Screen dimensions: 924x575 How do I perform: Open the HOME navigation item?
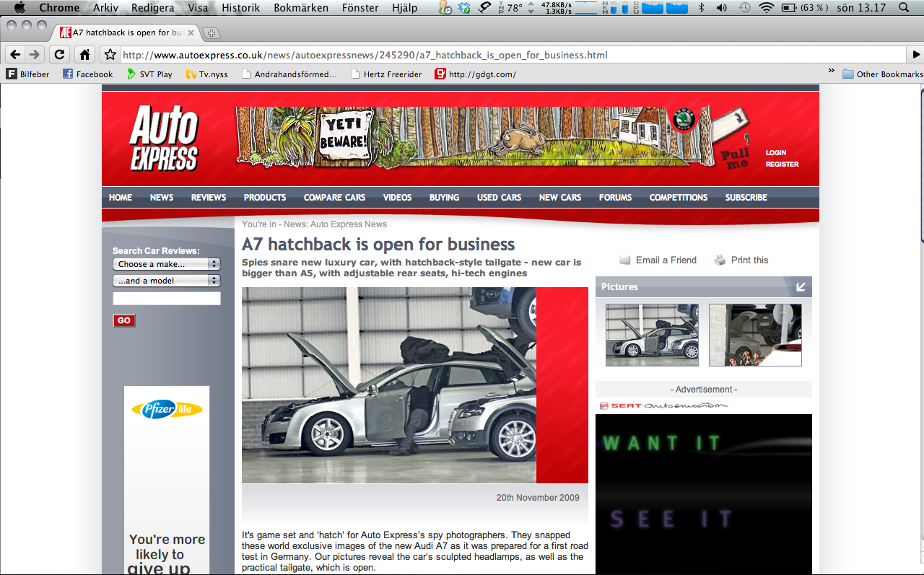point(121,198)
